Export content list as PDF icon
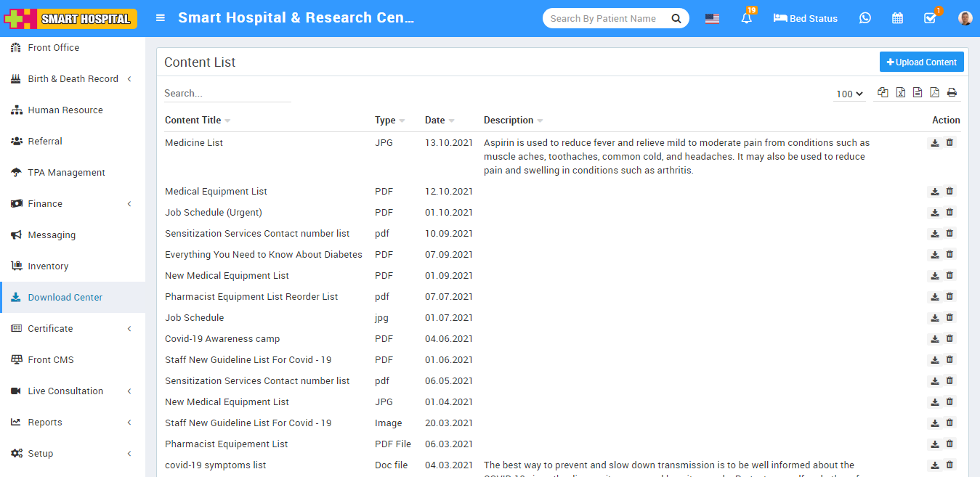This screenshot has height=477, width=980. coord(934,93)
